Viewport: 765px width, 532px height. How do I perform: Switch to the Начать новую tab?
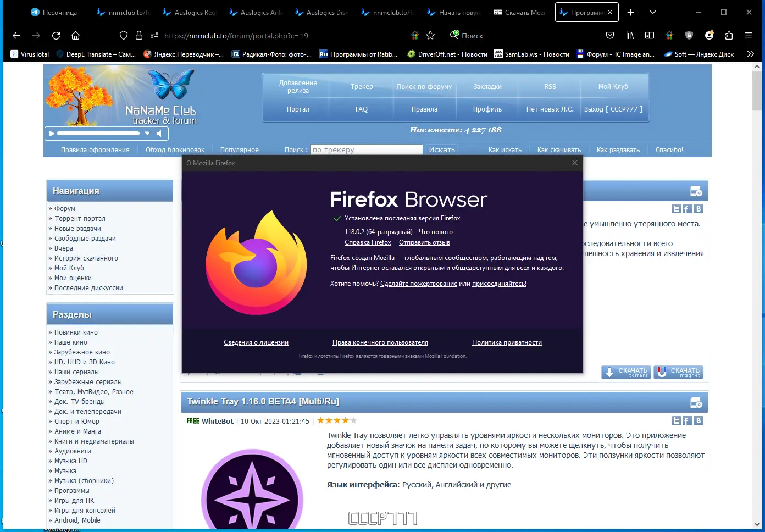454,12
